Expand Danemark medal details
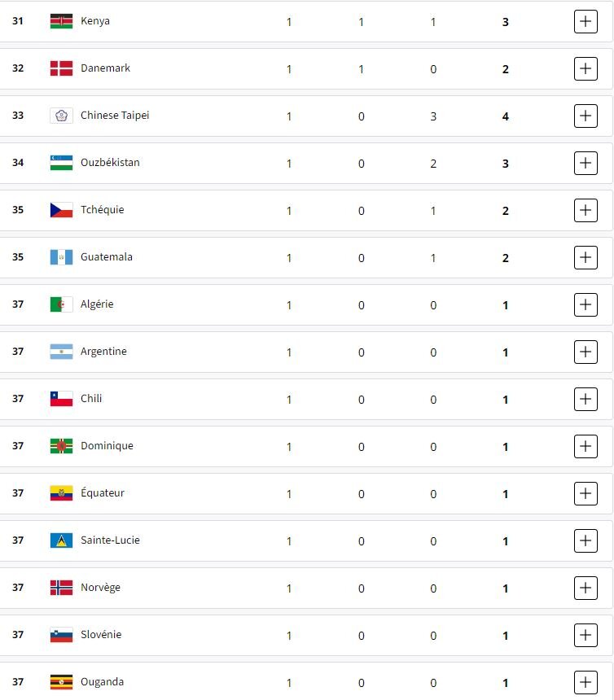 pos(585,69)
